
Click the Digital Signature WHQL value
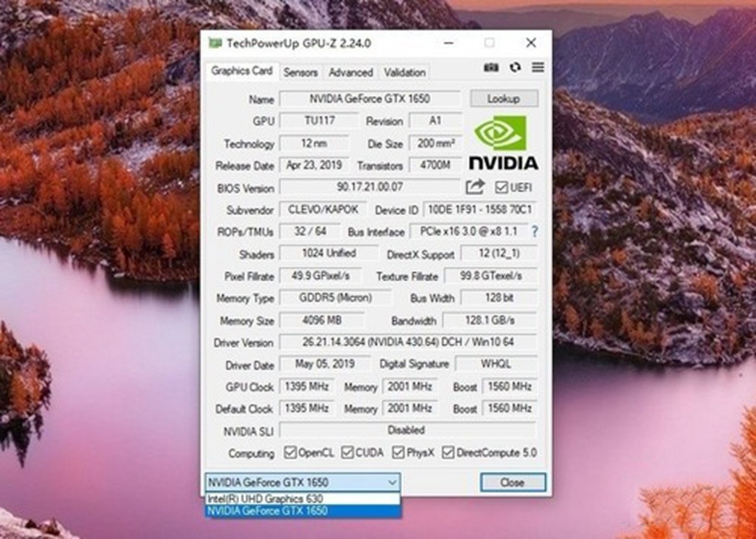pyautogui.click(x=496, y=364)
